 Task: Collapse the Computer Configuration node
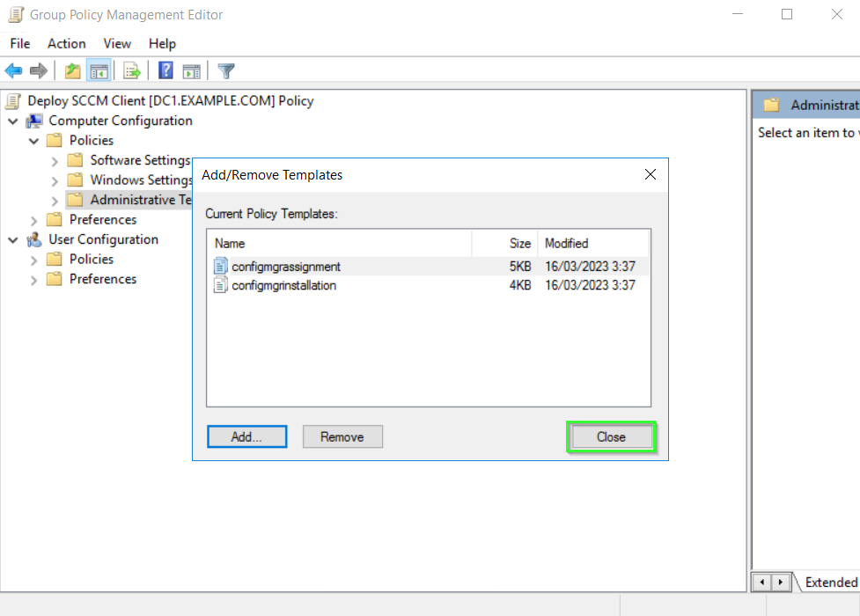click(x=13, y=121)
